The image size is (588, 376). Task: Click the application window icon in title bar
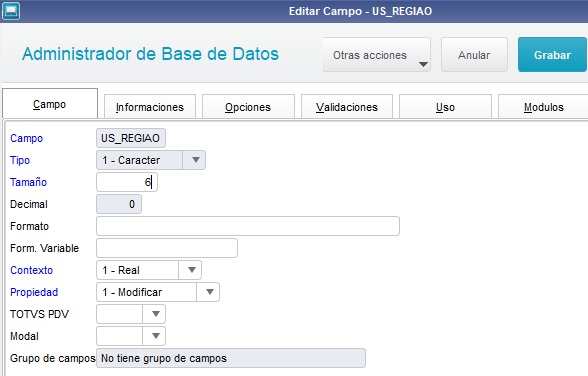pyautogui.click(x=11, y=11)
